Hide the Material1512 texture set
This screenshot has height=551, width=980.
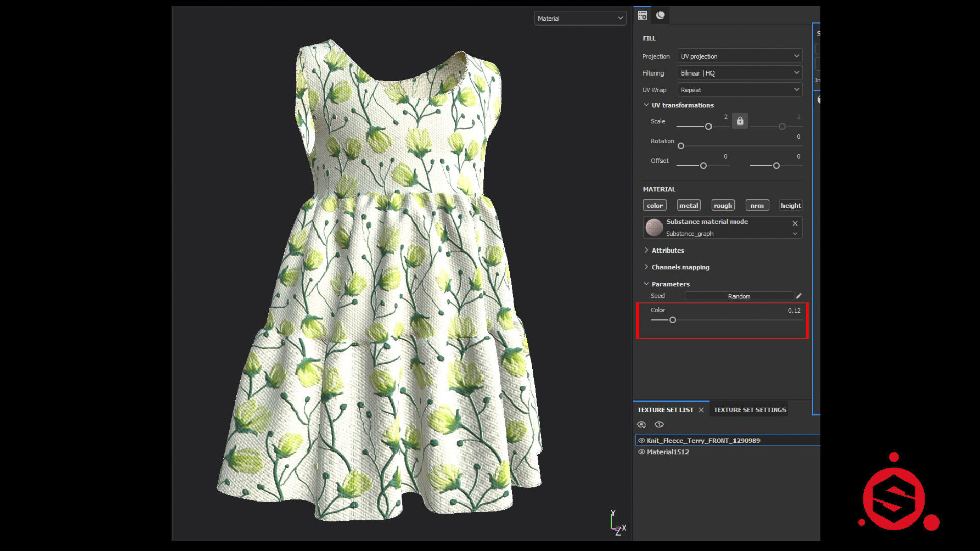click(x=641, y=452)
